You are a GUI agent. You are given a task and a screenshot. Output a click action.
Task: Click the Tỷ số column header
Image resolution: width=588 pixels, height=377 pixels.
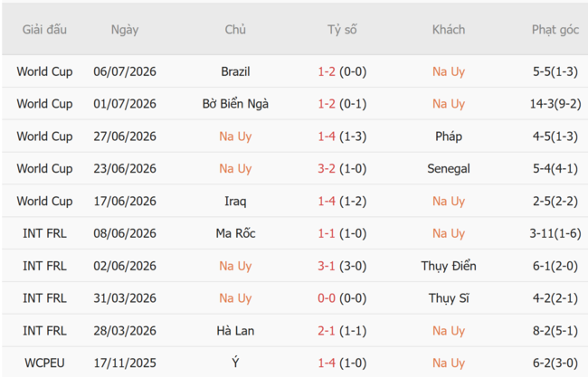pyautogui.click(x=342, y=29)
